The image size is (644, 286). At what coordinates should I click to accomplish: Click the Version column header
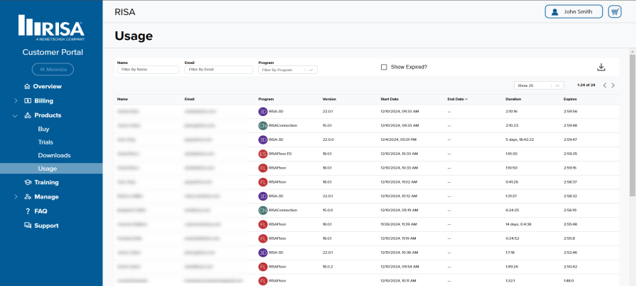[x=329, y=99]
